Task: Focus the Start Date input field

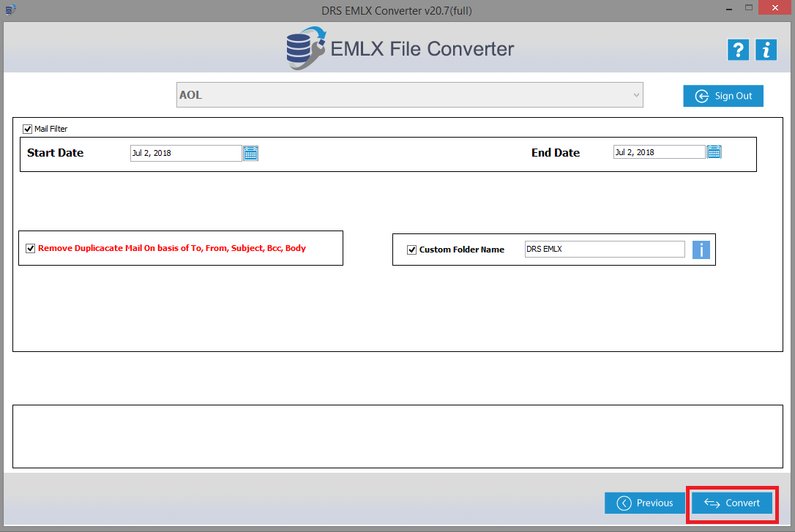Action: 186,153
